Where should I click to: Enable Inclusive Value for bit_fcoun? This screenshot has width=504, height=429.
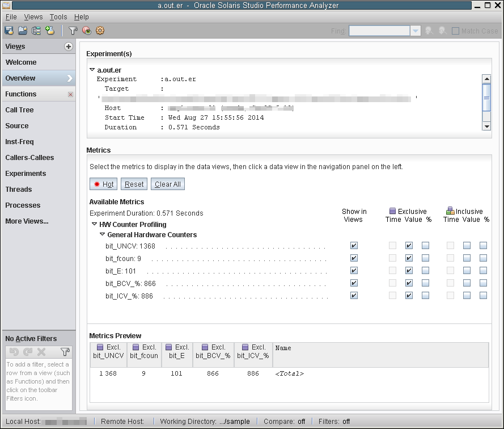467,258
